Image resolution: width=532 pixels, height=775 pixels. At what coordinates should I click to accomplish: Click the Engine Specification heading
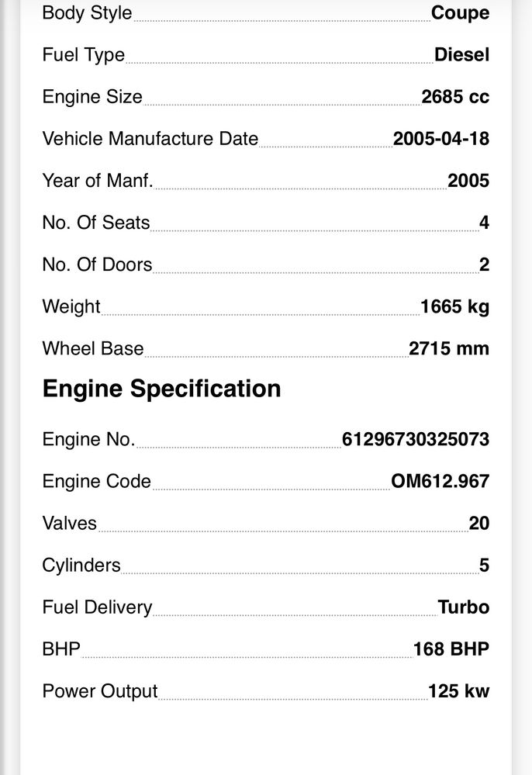coord(161,389)
